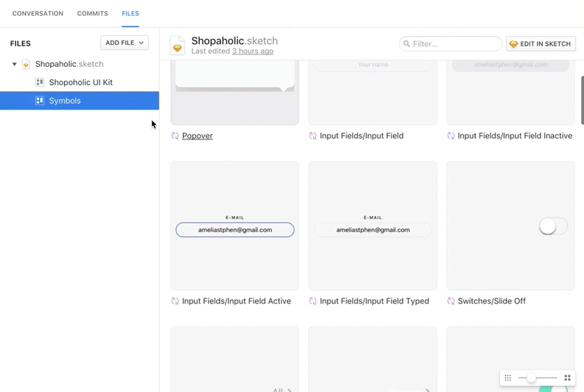This screenshot has height=392, width=584.
Task: Open the '3 hours ago' last edited link
Action: (253, 51)
